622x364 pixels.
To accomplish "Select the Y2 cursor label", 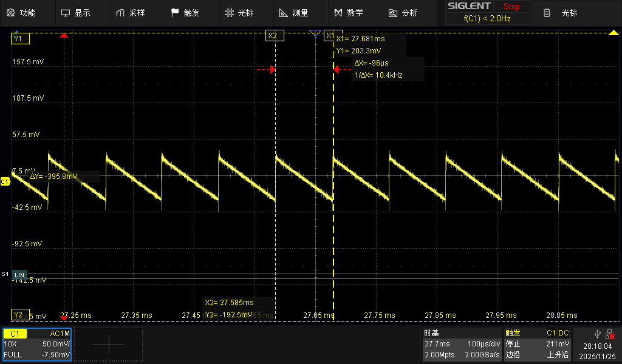I will click(x=18, y=315).
